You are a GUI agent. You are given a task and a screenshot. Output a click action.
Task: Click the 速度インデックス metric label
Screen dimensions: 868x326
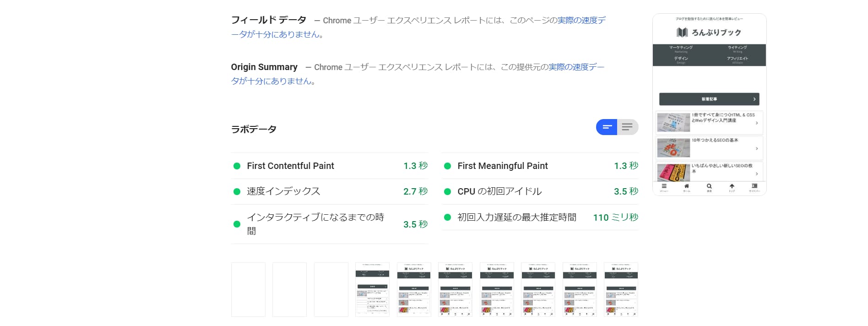[x=283, y=191]
